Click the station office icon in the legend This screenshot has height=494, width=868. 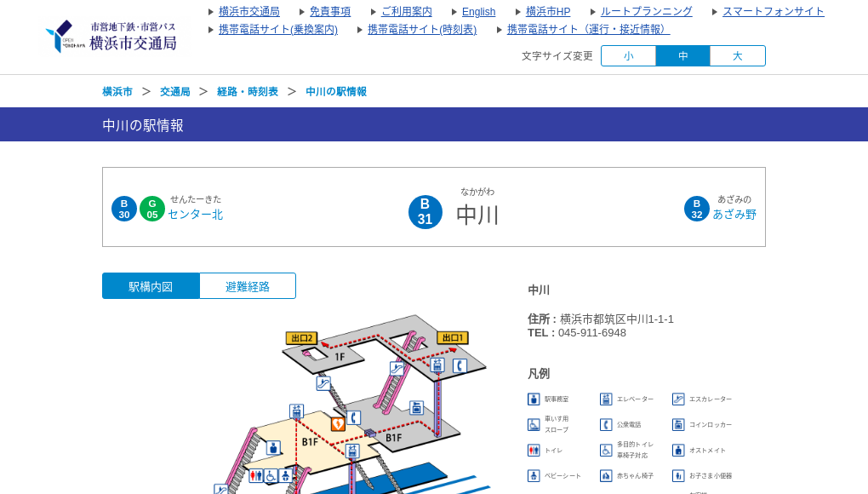point(534,399)
